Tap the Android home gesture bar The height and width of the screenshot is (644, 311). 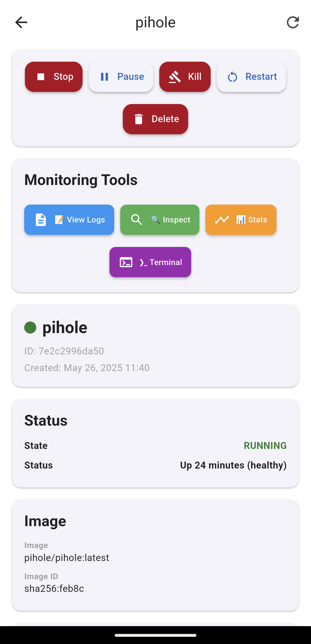click(x=155, y=635)
